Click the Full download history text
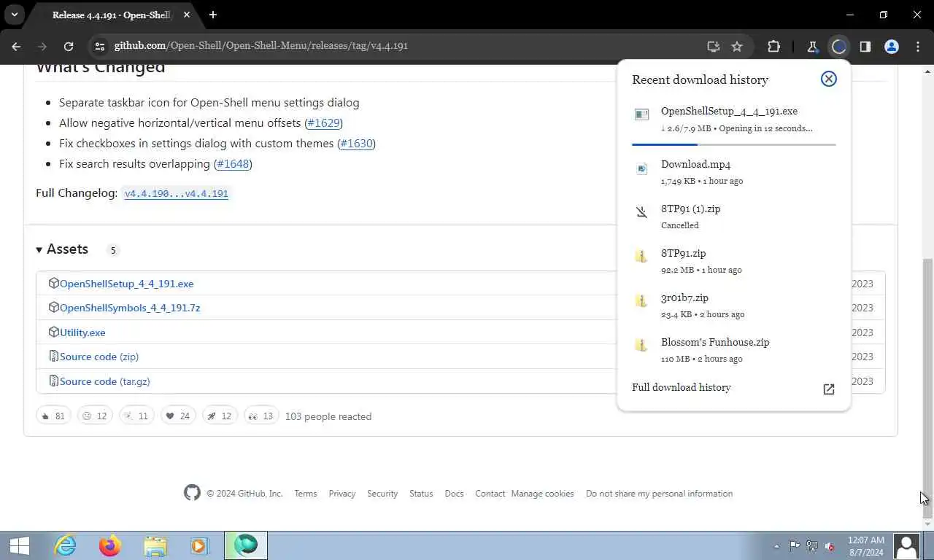934x560 pixels. click(x=681, y=387)
